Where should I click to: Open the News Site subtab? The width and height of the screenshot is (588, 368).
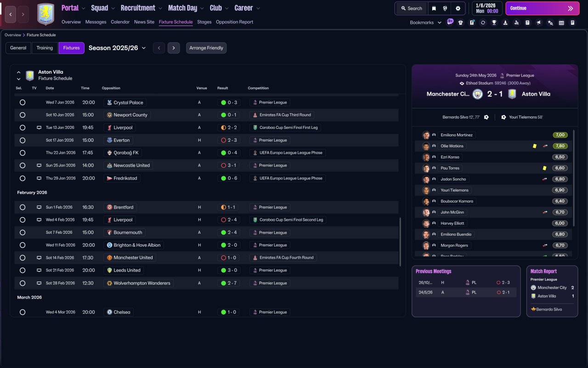pyautogui.click(x=144, y=22)
